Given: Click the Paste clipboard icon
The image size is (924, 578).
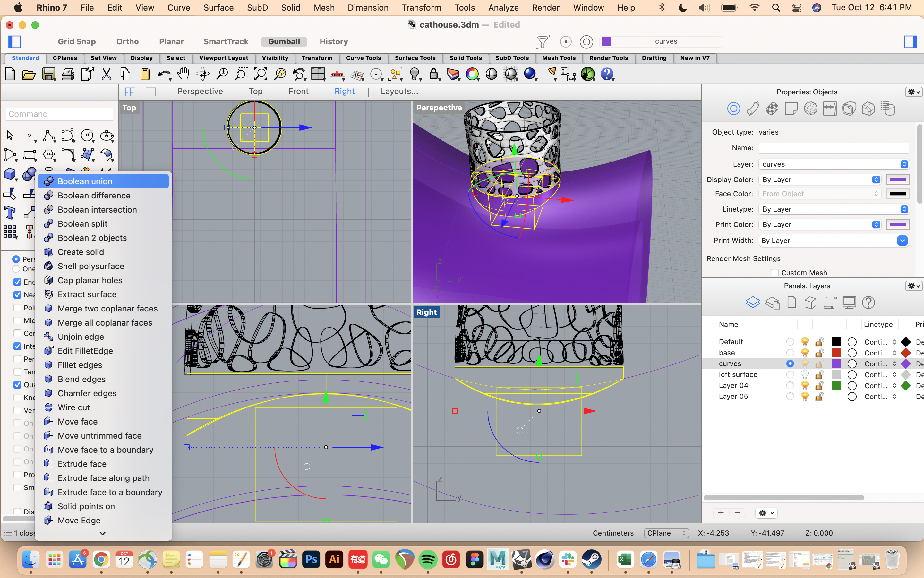Looking at the screenshot, I should click(145, 74).
